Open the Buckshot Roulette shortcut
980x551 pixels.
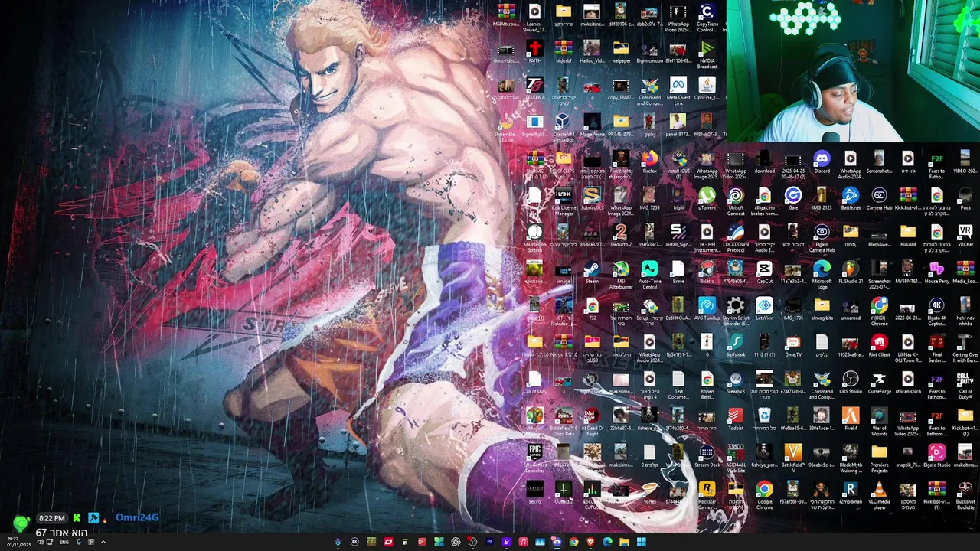point(965,495)
